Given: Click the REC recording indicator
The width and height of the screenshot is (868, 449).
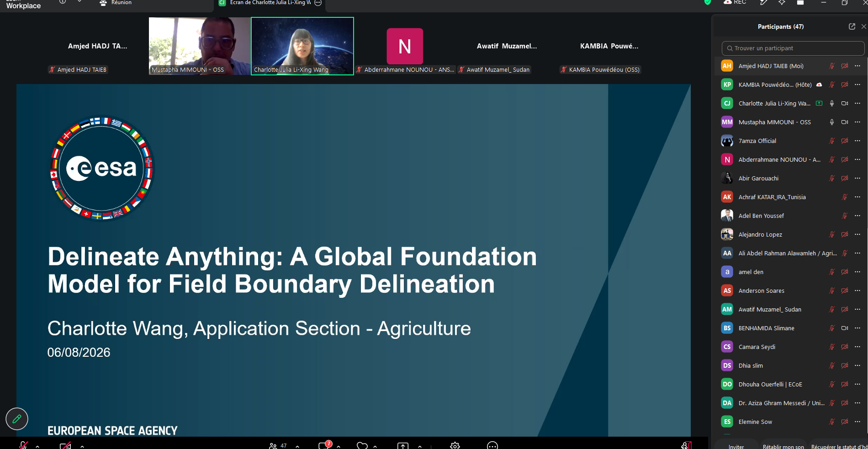Looking at the screenshot, I should tap(735, 2).
